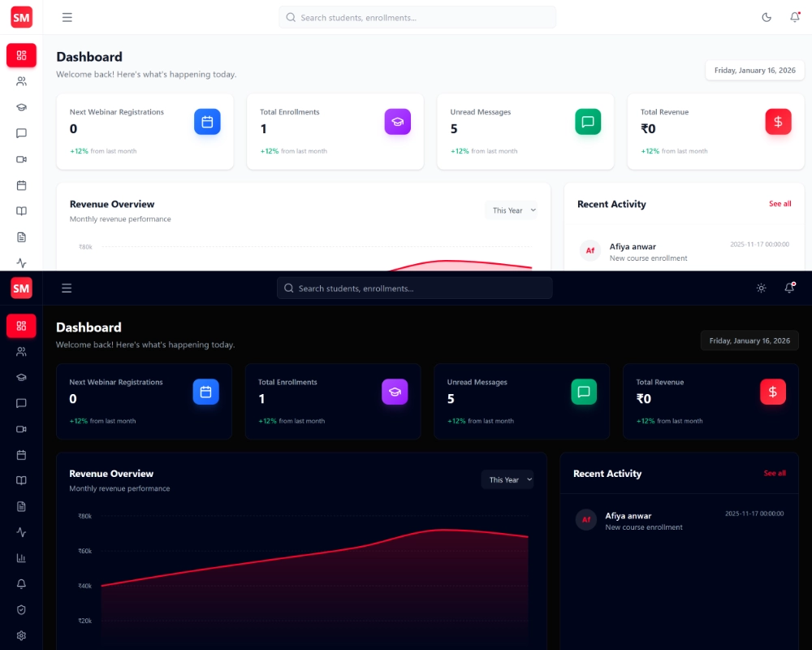Screen dimensions: 812x650
Task: Click the dark-theme date badge Friday, January 16, 2026
Action: pyautogui.click(x=749, y=340)
